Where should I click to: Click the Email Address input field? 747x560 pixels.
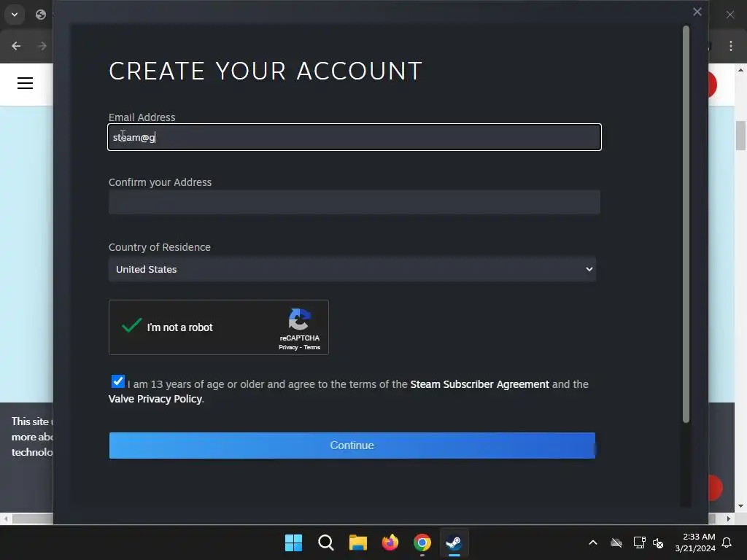[x=355, y=137]
